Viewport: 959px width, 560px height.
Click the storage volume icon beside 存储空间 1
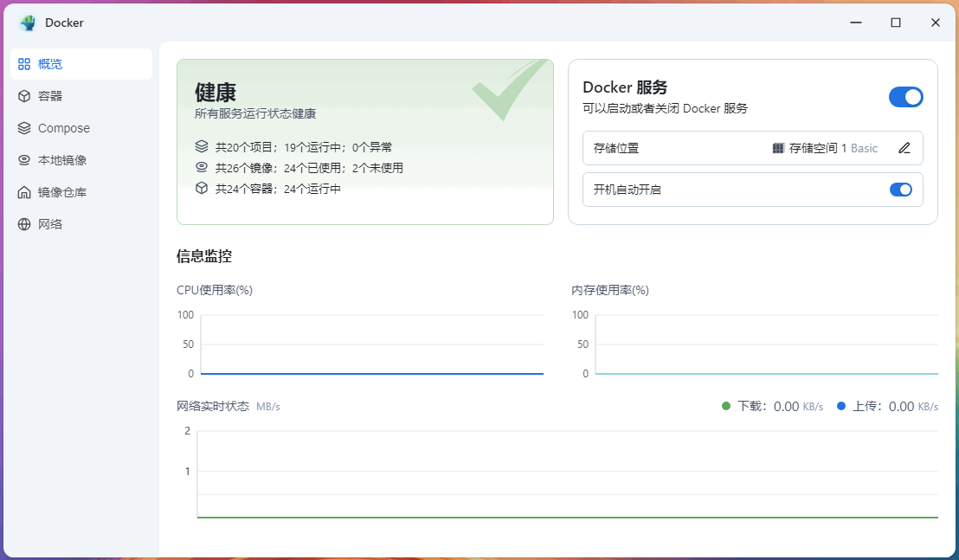pos(778,148)
